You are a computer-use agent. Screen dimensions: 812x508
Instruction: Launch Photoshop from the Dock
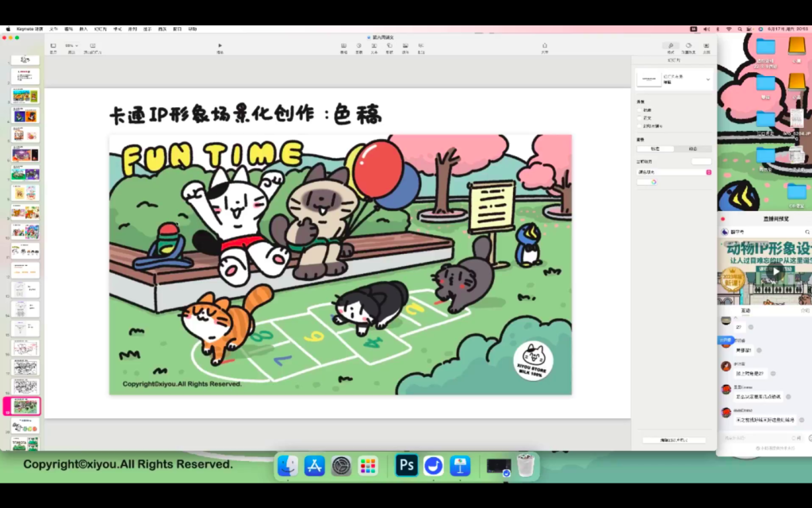[x=407, y=466]
